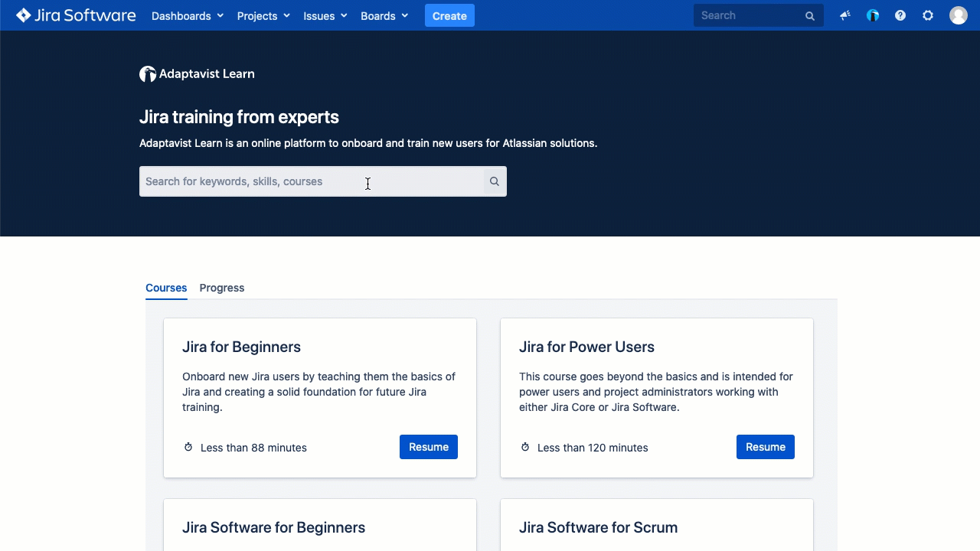Click the magnifier icon in top search
The height and width of the screenshot is (551, 980).
[x=810, y=16]
